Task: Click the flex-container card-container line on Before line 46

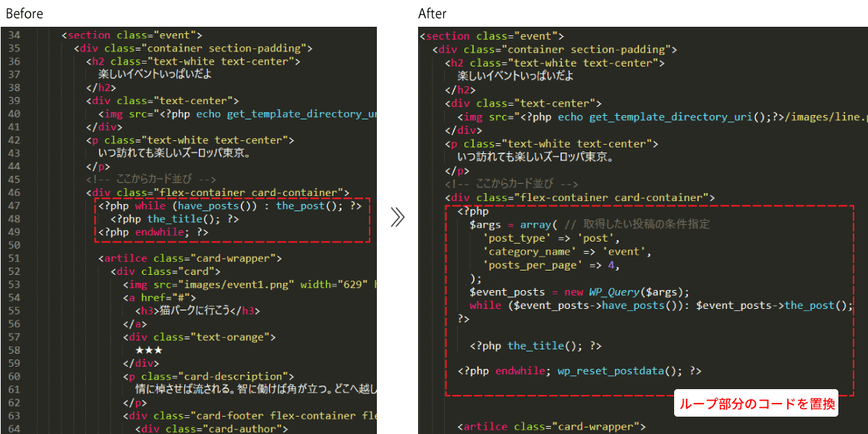Action: [218, 192]
